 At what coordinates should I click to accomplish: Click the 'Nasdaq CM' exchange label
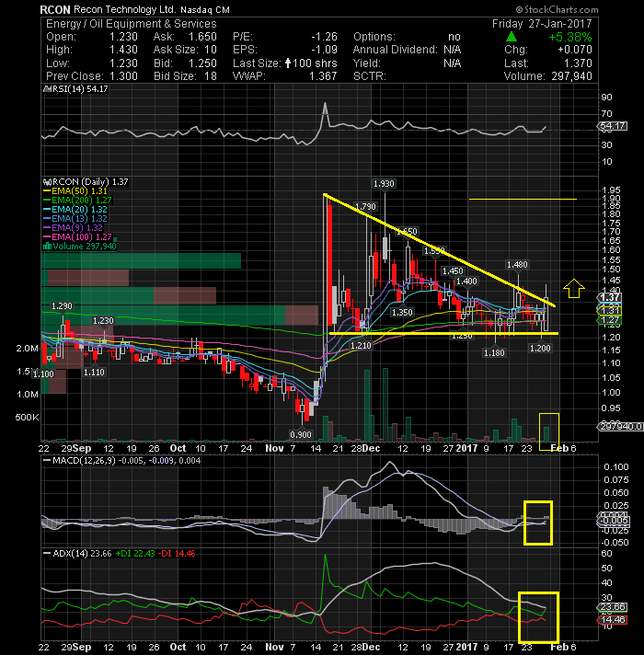205,9
